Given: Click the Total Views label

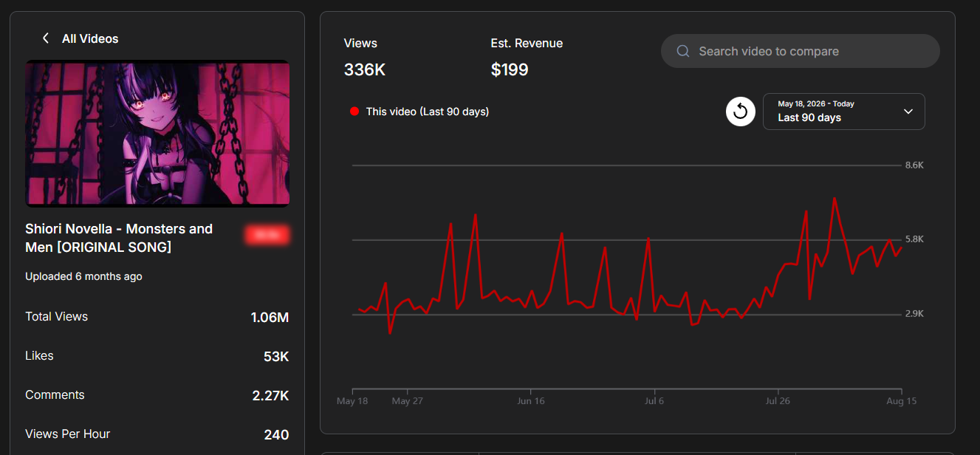Looking at the screenshot, I should coord(56,316).
